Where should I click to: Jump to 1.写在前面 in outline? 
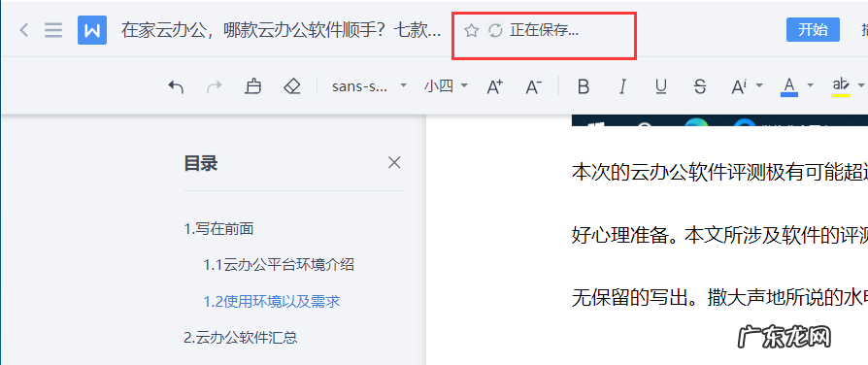[x=218, y=229]
